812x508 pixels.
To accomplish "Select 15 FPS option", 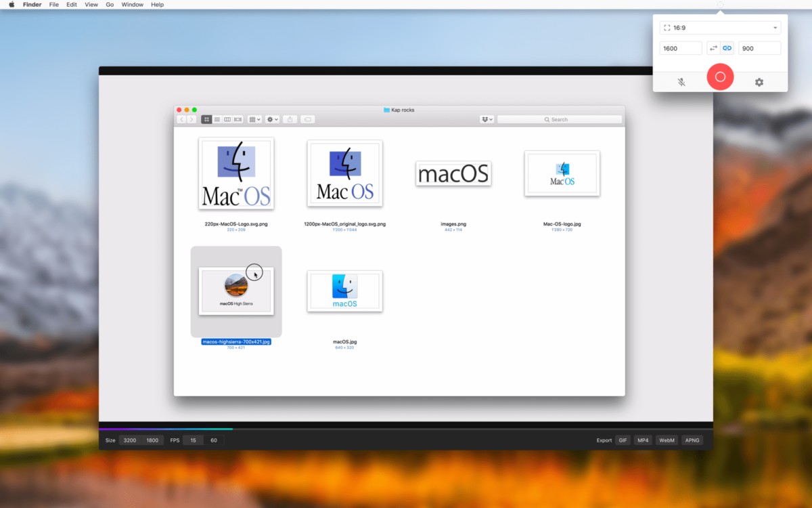I will 193,440.
